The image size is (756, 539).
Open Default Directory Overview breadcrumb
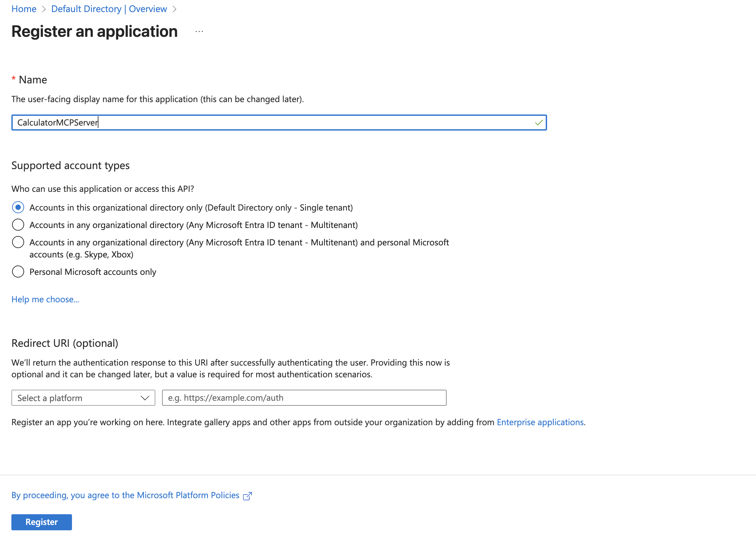tap(109, 9)
